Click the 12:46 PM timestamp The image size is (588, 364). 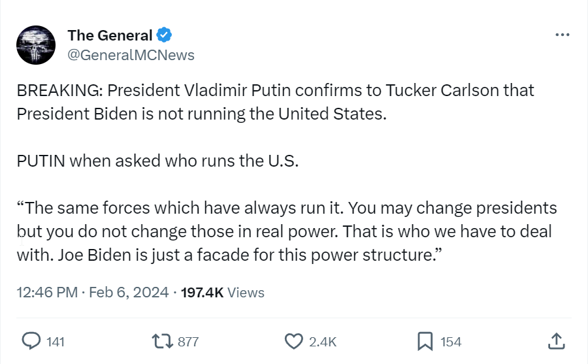tap(48, 292)
